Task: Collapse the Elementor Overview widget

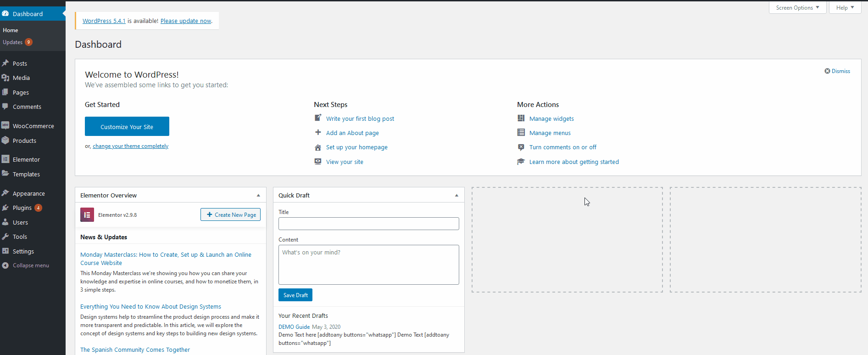Action: 258,195
